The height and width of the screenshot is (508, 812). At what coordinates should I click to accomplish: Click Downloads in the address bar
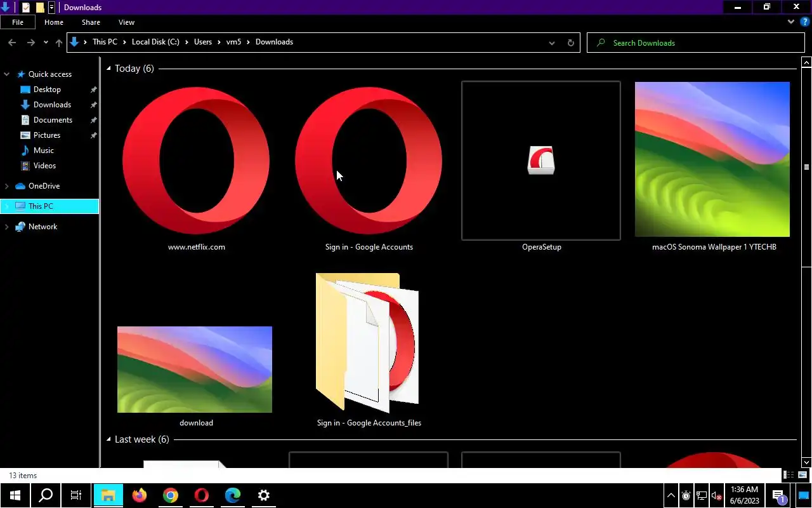274,42
